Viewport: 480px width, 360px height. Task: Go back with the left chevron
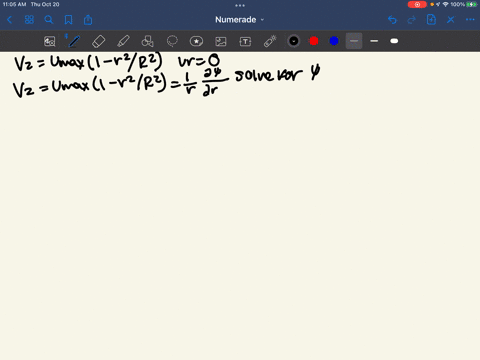(10, 20)
